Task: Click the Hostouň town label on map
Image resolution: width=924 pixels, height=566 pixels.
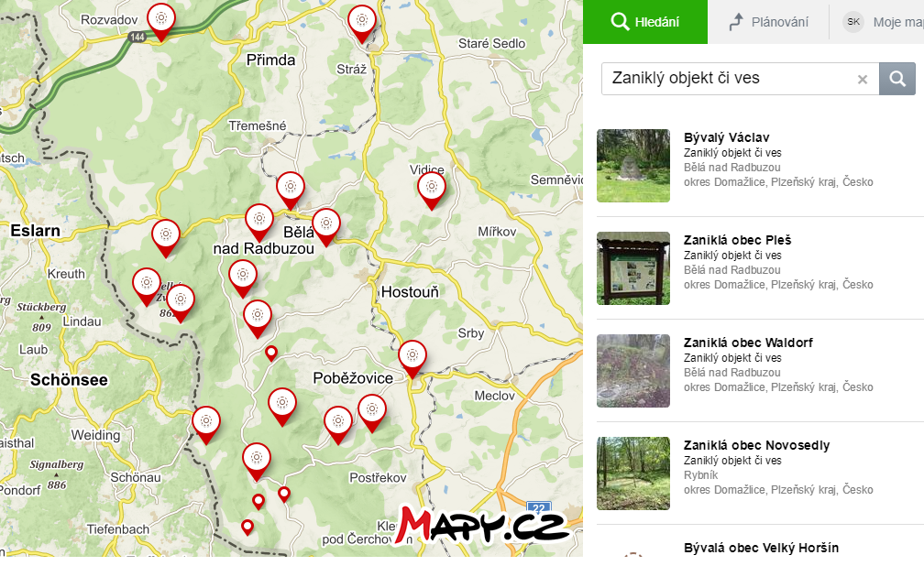Action: click(x=410, y=291)
